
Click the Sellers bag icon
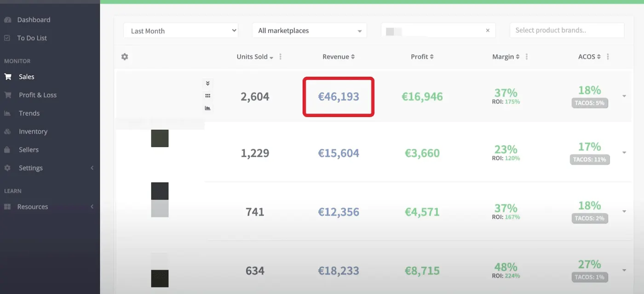point(7,150)
